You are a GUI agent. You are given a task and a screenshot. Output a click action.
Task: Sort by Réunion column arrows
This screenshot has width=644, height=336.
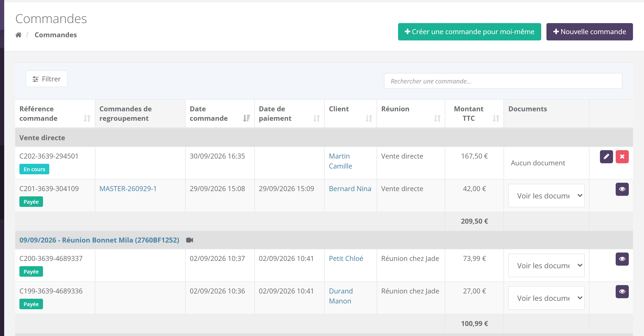point(437,118)
